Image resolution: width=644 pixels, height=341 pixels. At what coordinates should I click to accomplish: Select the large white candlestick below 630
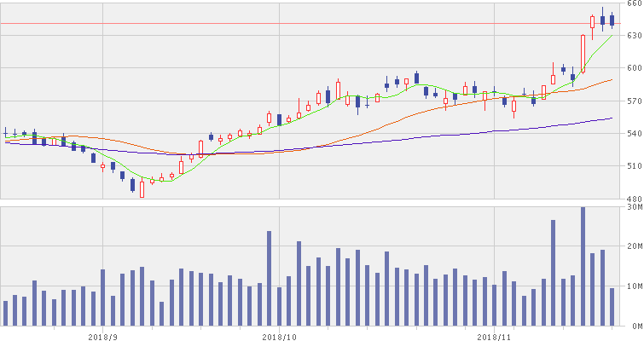[583, 53]
